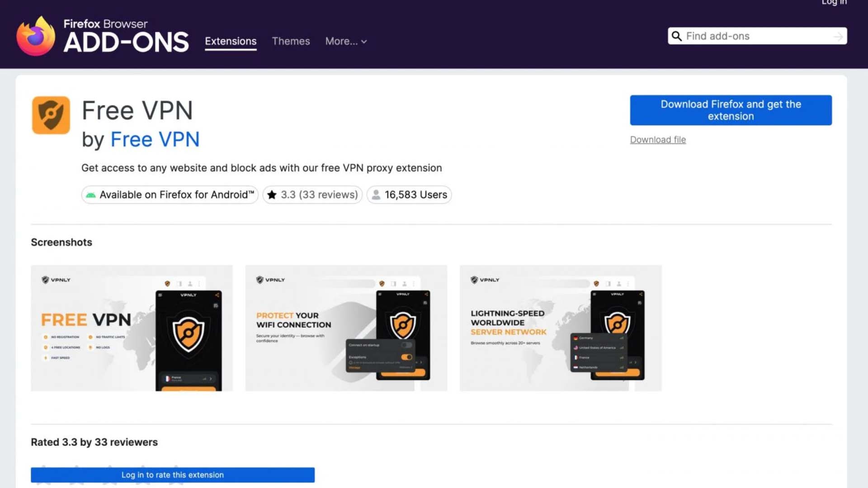This screenshot has height=488, width=868.
Task: Click the Free VPN shield extension icon
Action: [51, 115]
